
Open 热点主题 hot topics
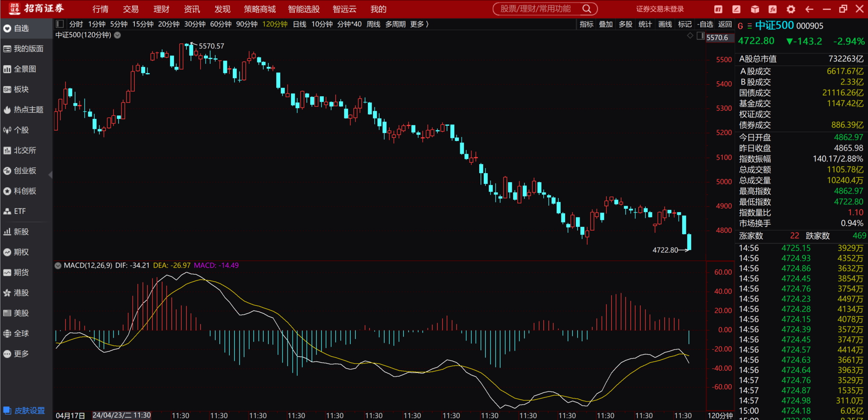pyautogui.click(x=26, y=110)
